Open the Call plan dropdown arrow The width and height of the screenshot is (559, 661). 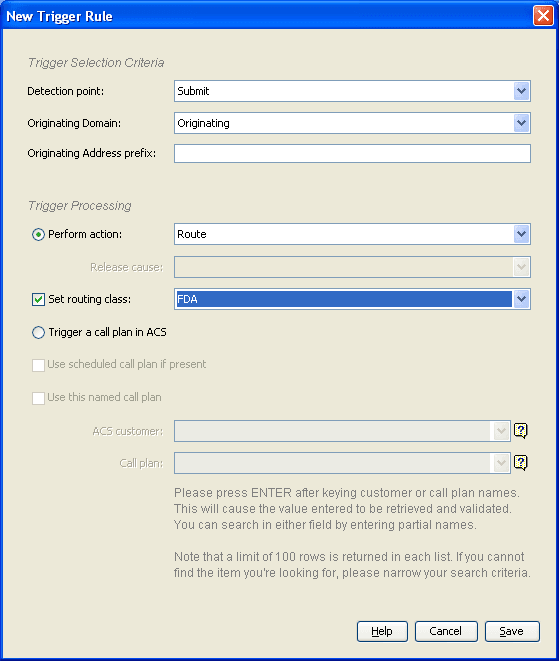point(501,463)
